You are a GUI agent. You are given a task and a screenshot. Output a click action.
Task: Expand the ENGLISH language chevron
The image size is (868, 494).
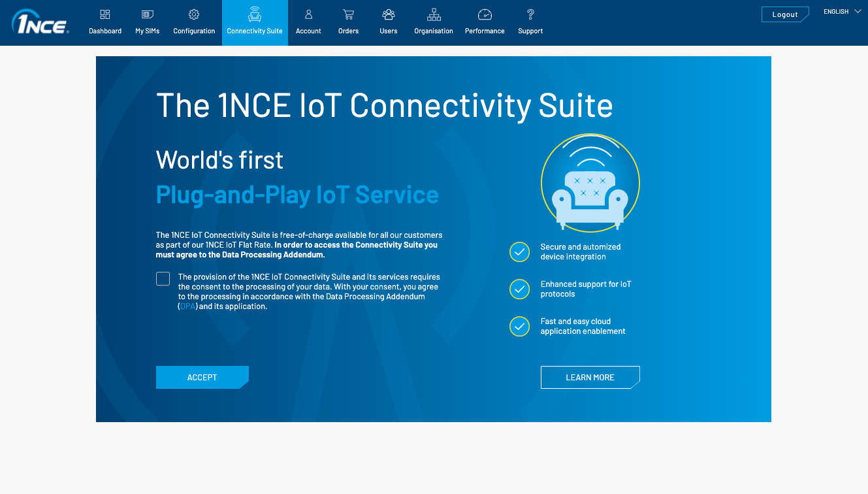coord(858,12)
